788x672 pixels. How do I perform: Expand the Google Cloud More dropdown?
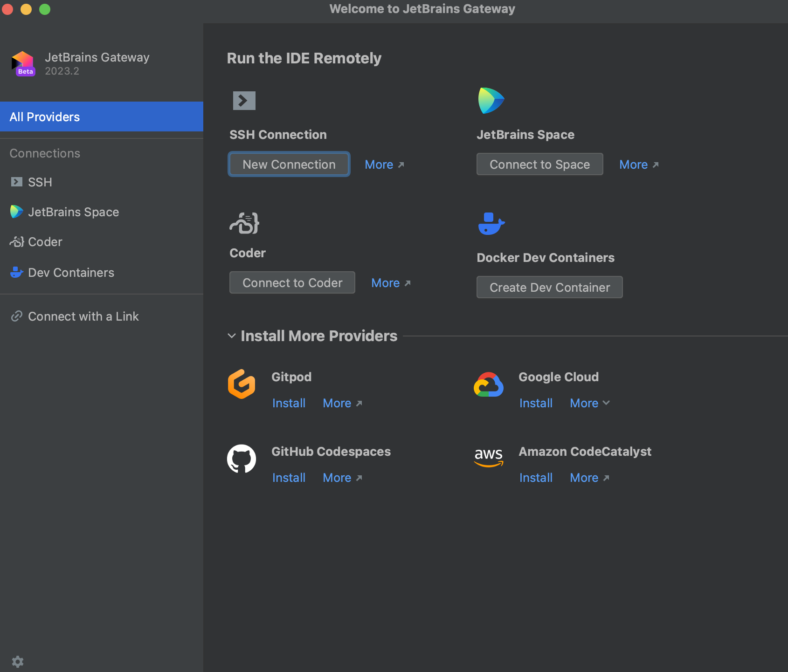click(x=589, y=403)
